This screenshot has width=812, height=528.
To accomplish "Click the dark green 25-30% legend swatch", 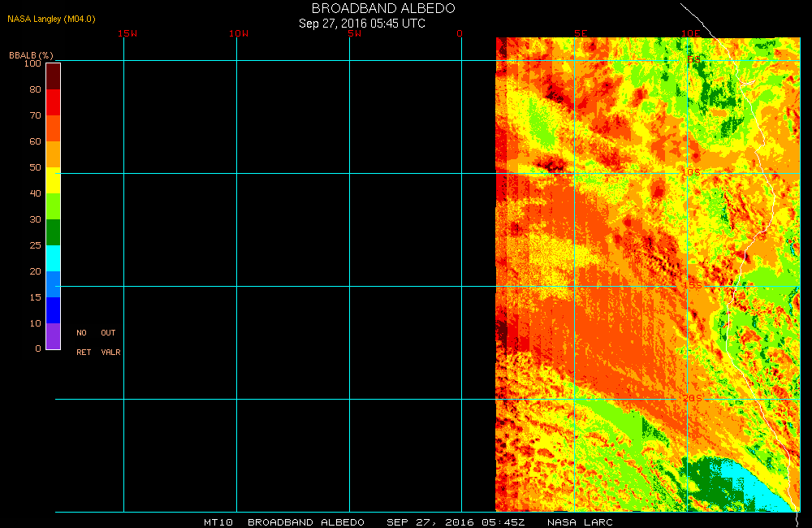I will (x=54, y=232).
